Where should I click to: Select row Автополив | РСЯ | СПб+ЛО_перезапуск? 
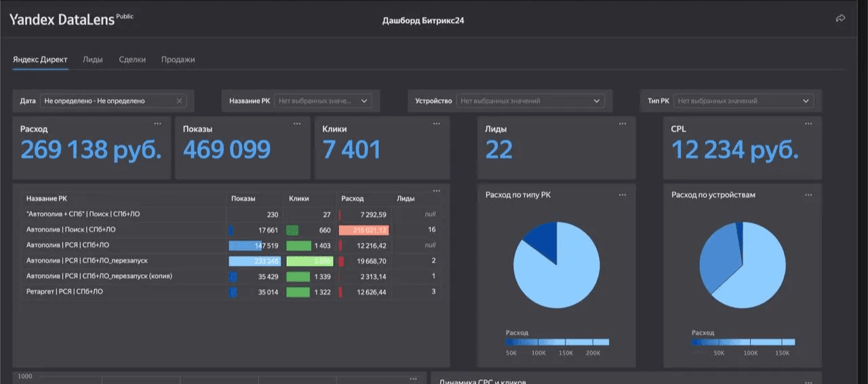(x=231, y=261)
